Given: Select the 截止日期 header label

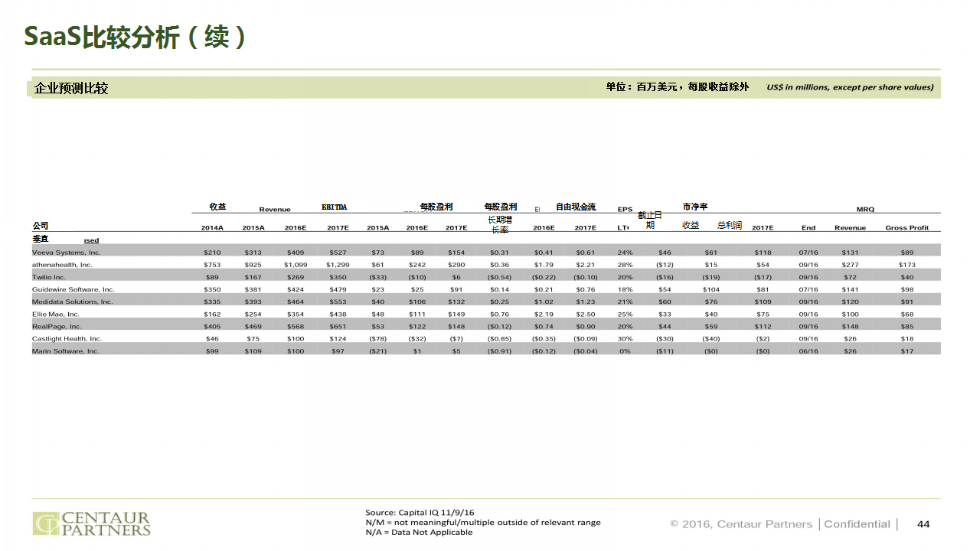Looking at the screenshot, I should pyautogui.click(x=650, y=220).
